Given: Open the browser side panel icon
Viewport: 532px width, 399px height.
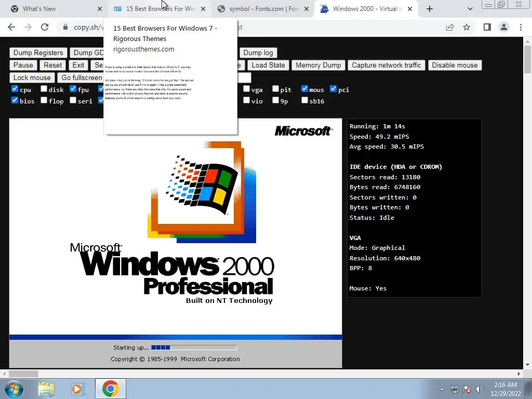Looking at the screenshot, I should pos(487,27).
